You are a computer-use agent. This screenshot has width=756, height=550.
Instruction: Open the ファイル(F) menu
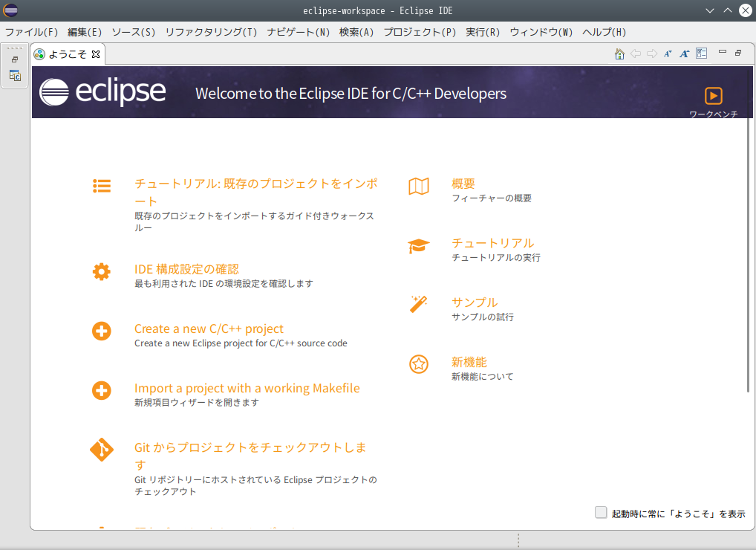click(31, 32)
